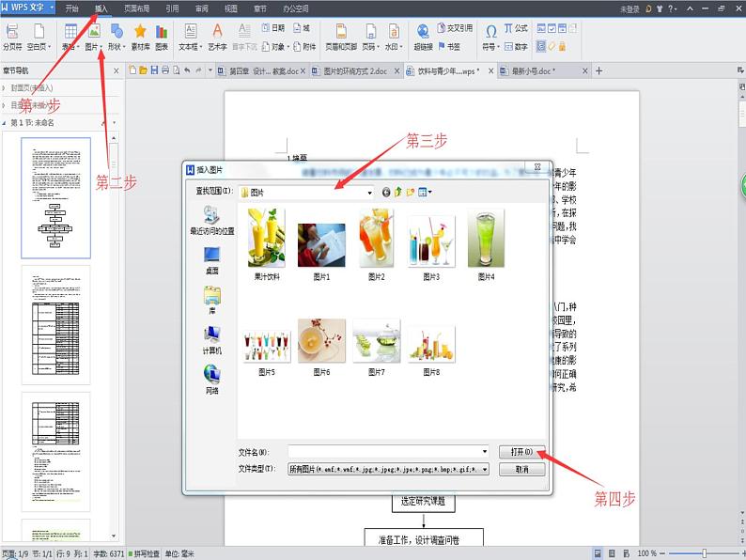Open 库 libraries in dialog sidebar
The width and height of the screenshot is (746, 560).
point(212,301)
